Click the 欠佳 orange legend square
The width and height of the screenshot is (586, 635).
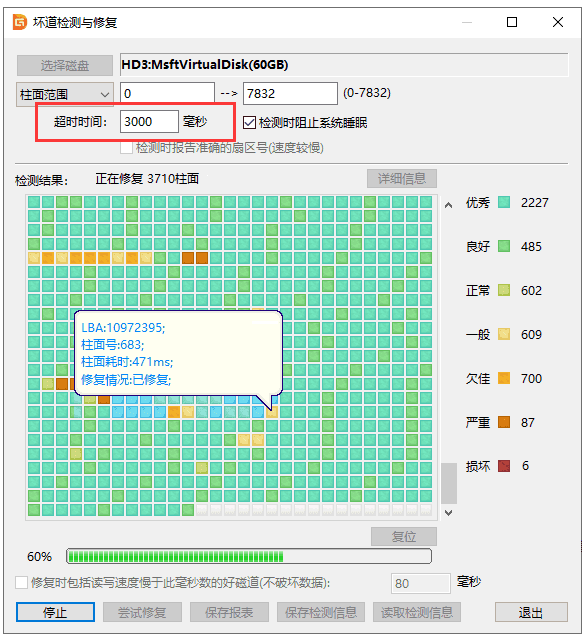pyautogui.click(x=504, y=378)
